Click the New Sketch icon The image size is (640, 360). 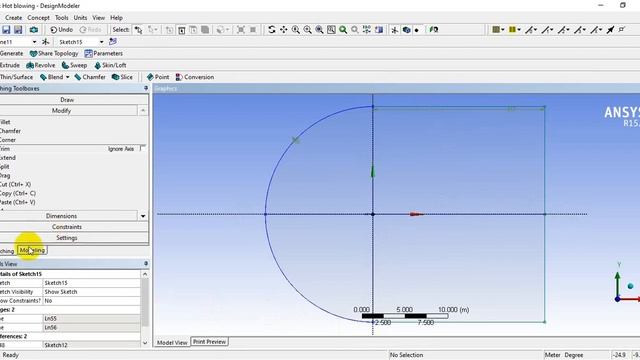tap(113, 41)
